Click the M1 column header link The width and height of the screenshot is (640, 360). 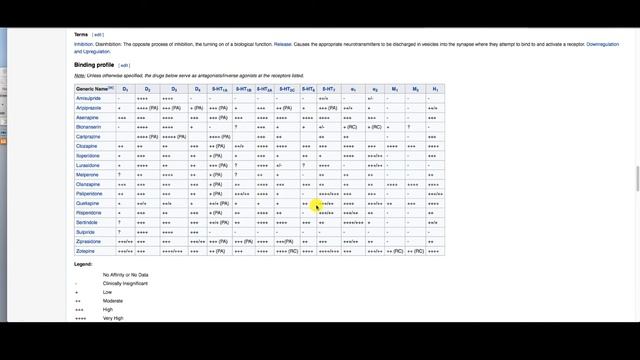[x=395, y=89]
